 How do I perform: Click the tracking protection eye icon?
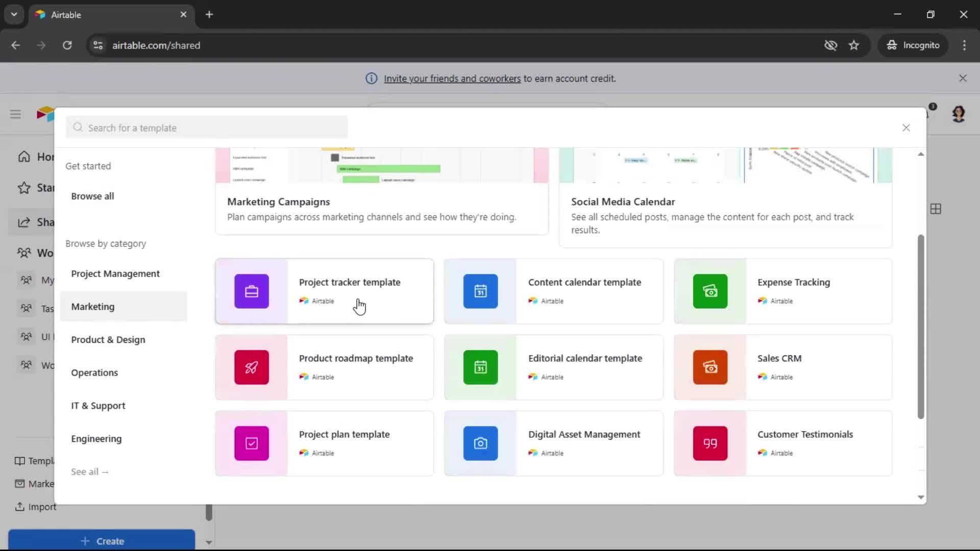(830, 45)
